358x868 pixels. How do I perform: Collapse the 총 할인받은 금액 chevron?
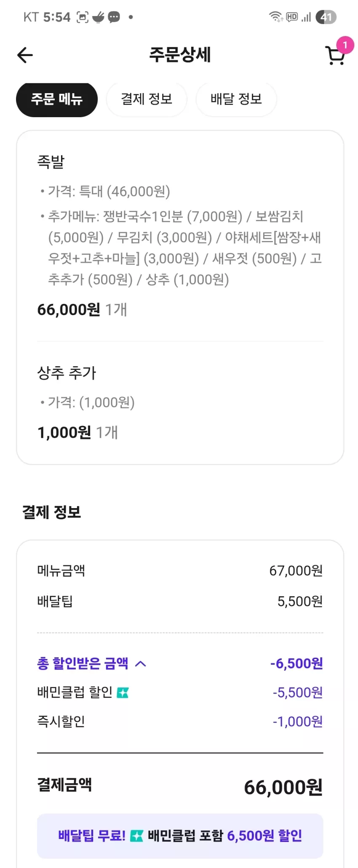(x=141, y=664)
